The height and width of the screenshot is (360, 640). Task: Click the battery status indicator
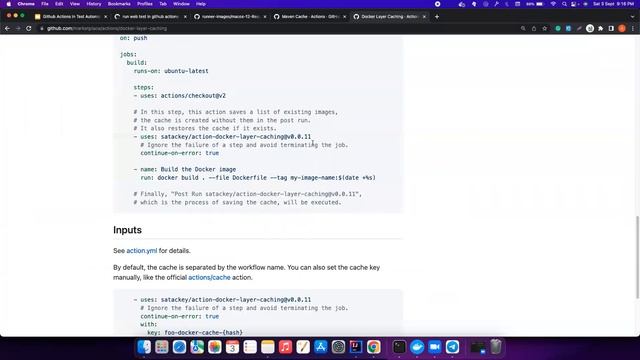(x=535, y=4)
